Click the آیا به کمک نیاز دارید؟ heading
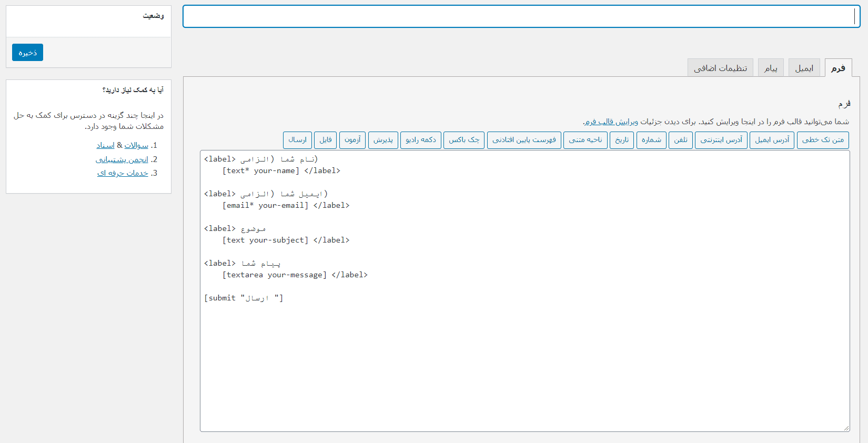This screenshot has height=443, width=868. tap(133, 90)
